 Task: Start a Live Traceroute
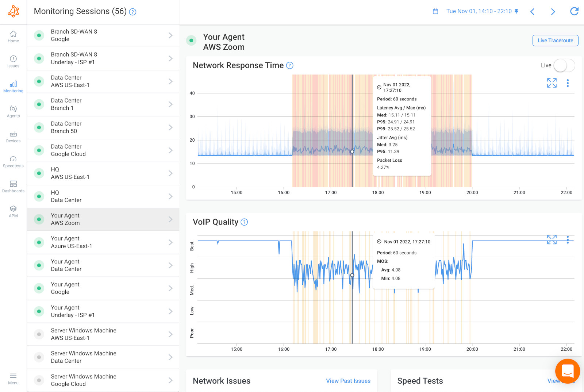[x=555, y=41]
